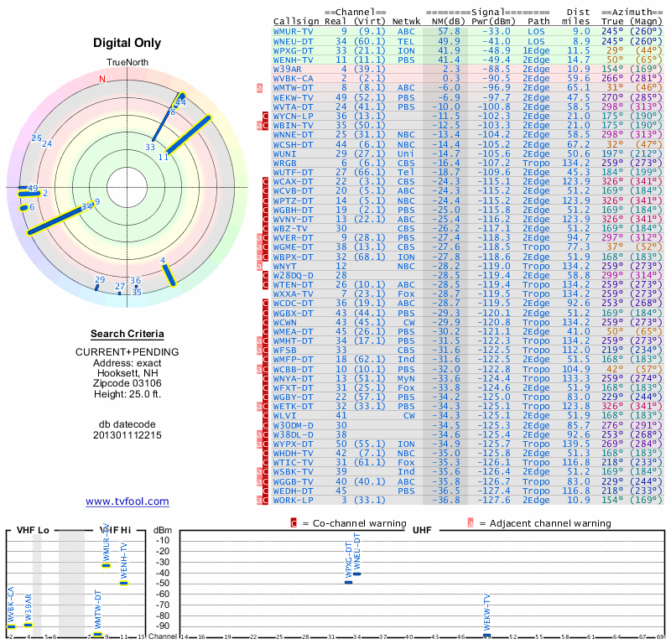Click the co-channel warning icon beside WYCN-LP
This screenshot has width=671, height=644.
point(267,116)
